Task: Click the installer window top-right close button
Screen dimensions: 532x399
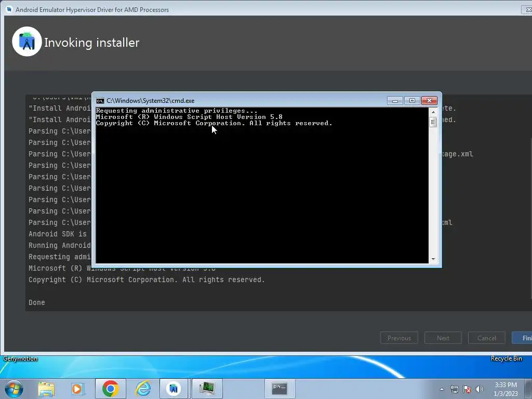Action: (x=527, y=10)
